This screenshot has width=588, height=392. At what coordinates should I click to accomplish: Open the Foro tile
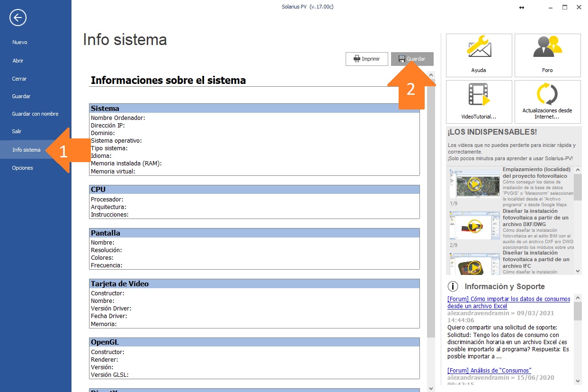click(x=548, y=55)
